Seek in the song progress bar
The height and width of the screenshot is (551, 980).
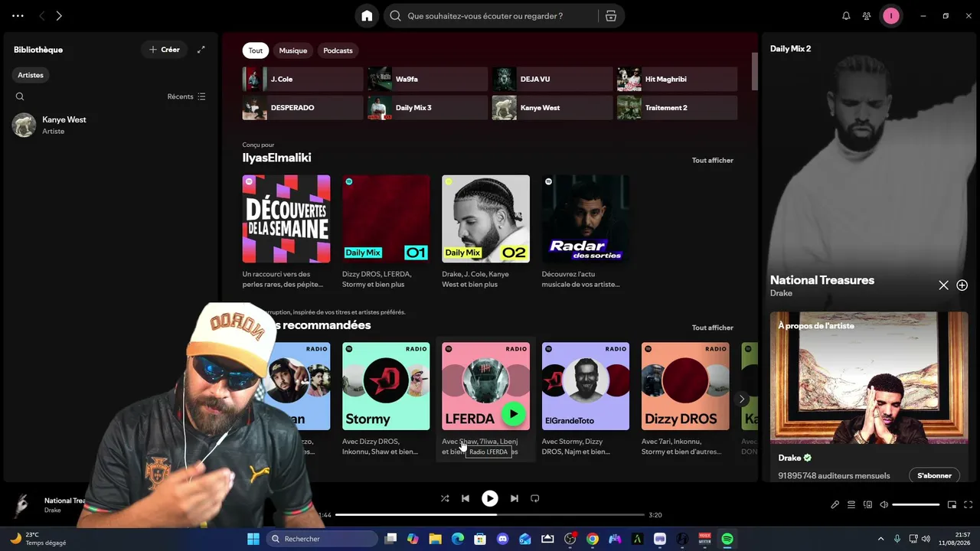pos(490,515)
